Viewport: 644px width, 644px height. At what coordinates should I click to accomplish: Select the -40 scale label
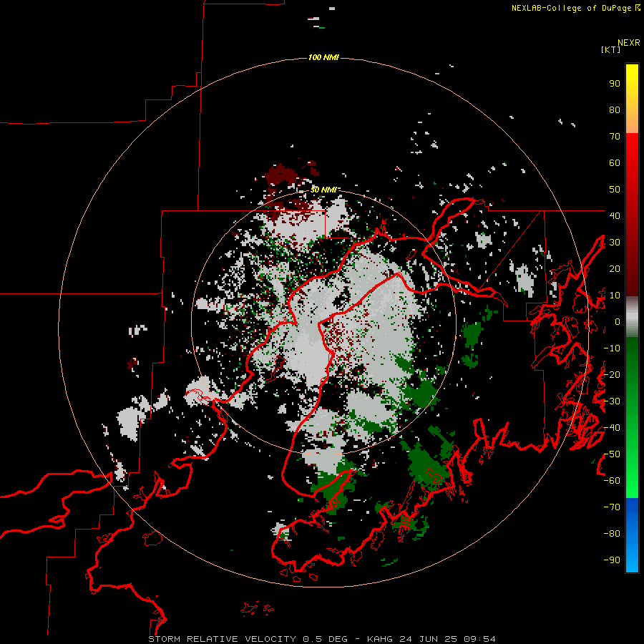tap(612, 428)
